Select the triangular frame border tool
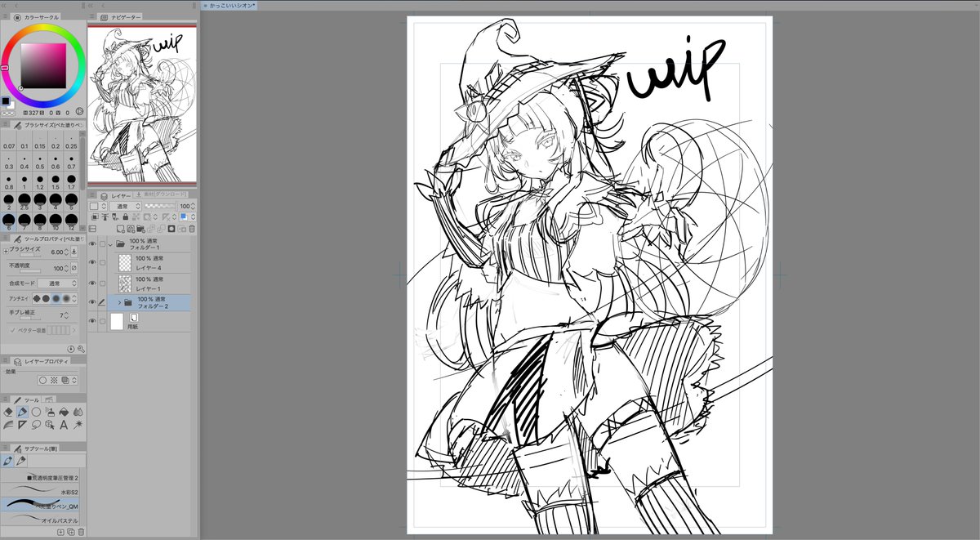Viewport: 980px width, 540px height. (22, 425)
